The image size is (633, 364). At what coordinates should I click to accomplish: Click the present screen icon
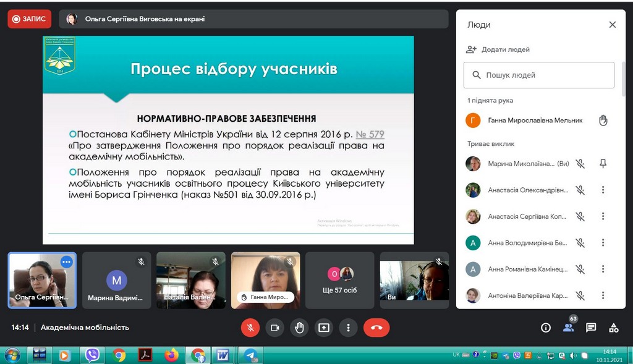point(324,328)
